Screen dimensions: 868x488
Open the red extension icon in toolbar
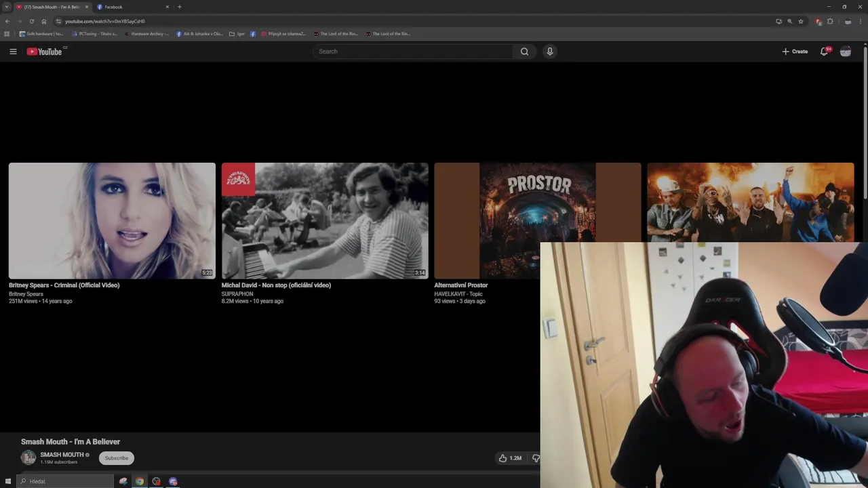pos(818,21)
